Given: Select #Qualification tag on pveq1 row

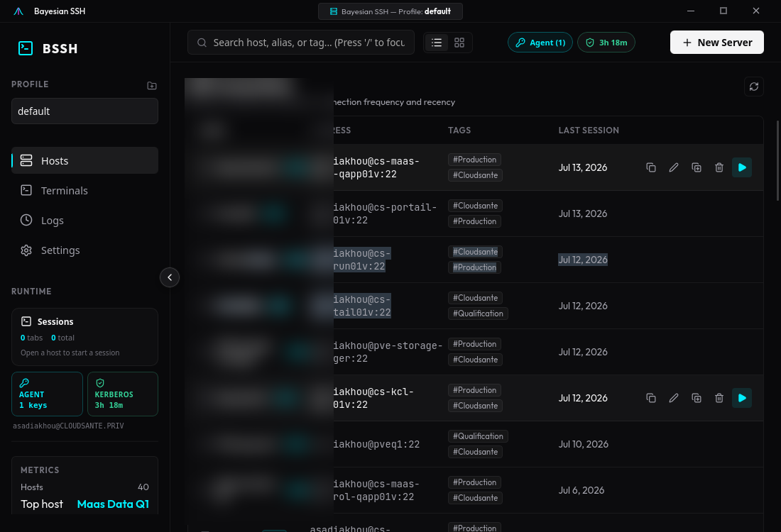Looking at the screenshot, I should [x=478, y=436].
